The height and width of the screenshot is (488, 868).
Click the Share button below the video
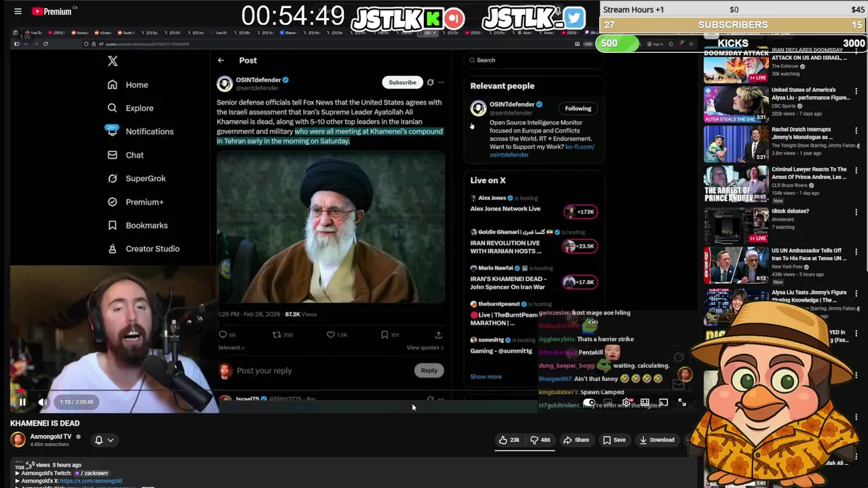tap(576, 440)
